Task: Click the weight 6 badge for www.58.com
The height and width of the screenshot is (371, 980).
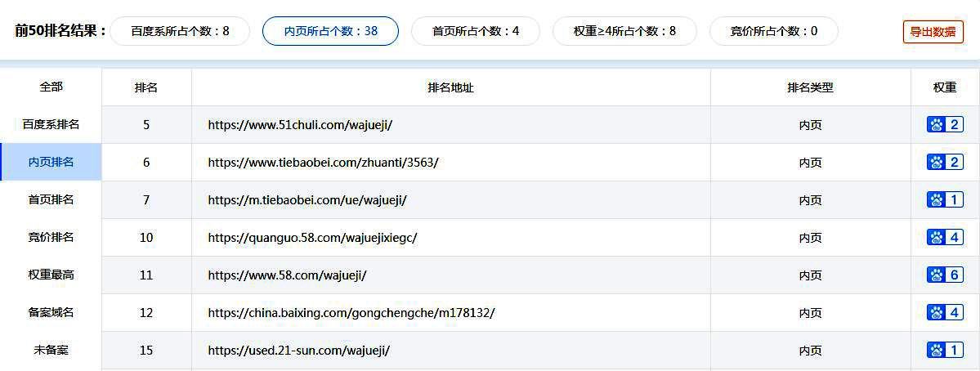Action: pyautogui.click(x=945, y=275)
